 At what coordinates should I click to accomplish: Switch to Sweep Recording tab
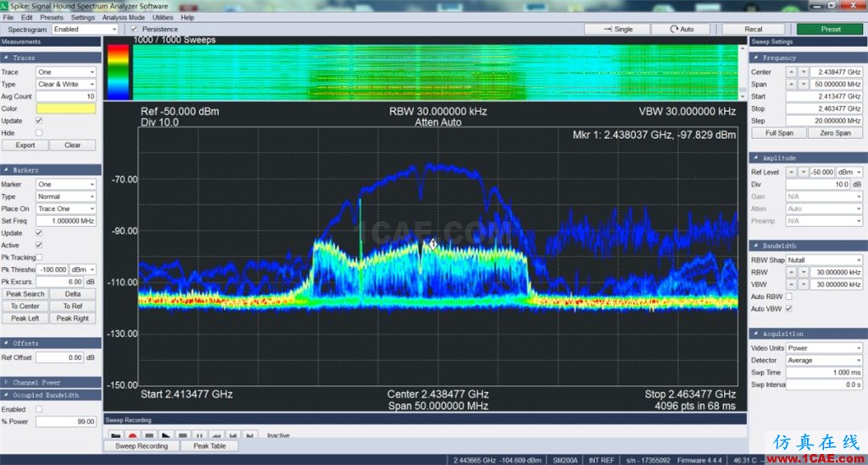(142, 446)
